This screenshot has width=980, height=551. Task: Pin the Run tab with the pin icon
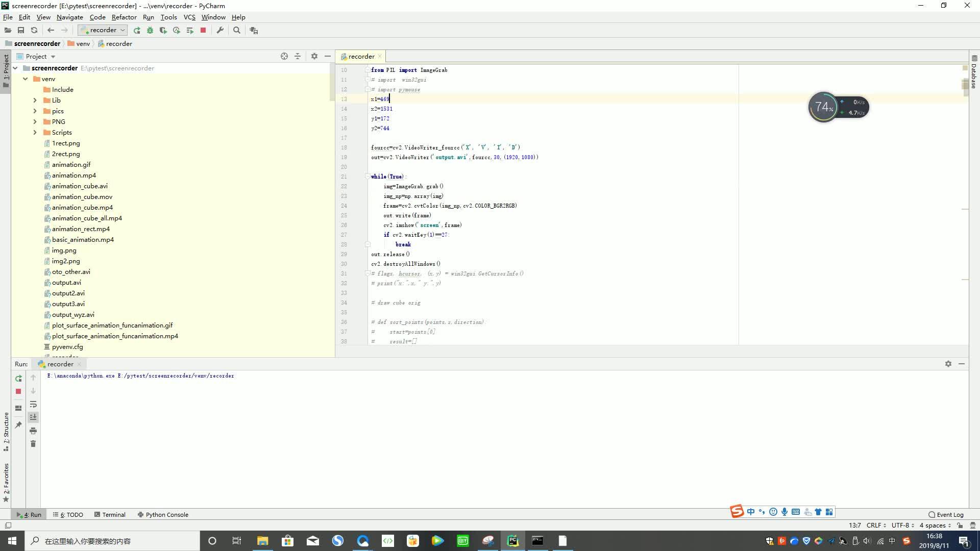[x=18, y=424]
